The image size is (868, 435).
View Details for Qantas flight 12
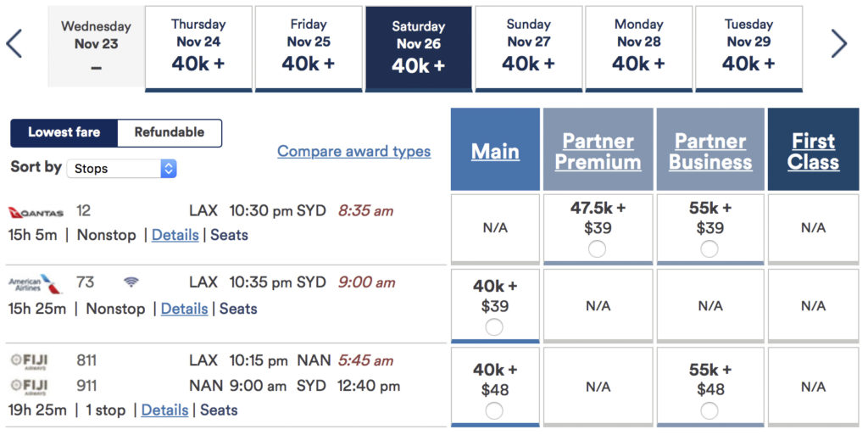[x=175, y=235]
